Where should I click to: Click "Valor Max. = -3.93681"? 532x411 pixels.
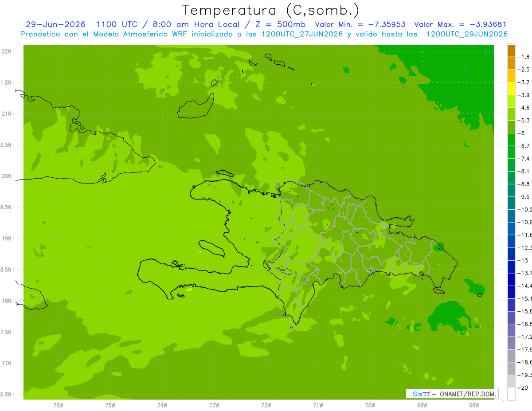pos(460,24)
